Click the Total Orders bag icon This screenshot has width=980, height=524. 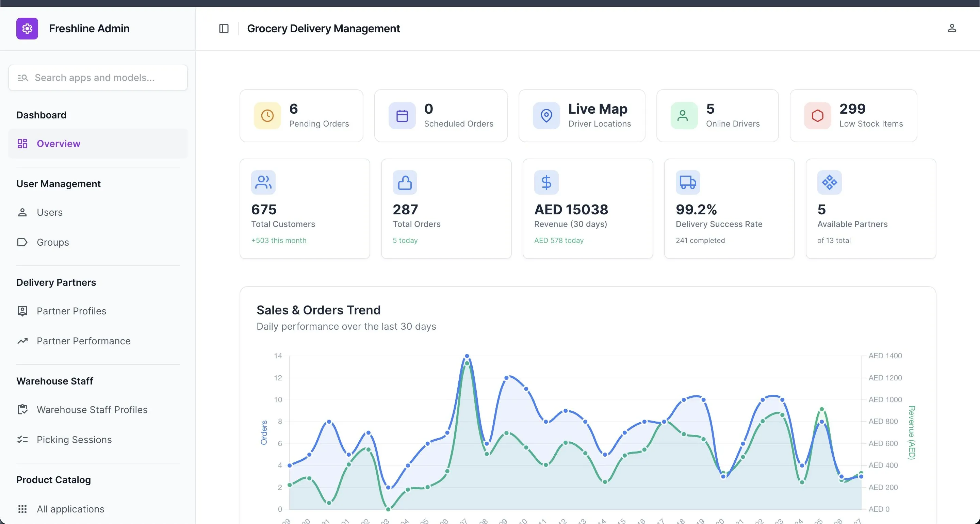(x=405, y=182)
